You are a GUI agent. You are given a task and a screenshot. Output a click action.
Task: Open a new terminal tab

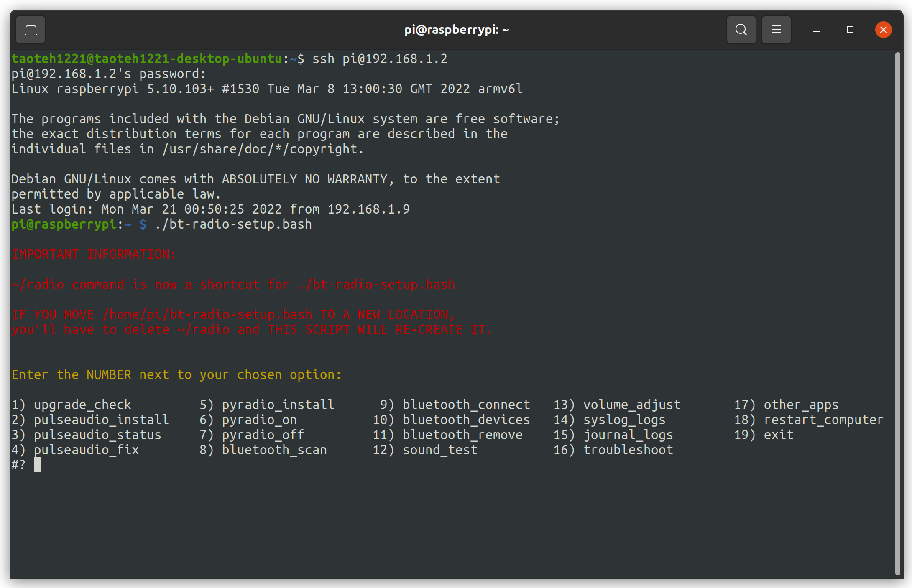[31, 30]
